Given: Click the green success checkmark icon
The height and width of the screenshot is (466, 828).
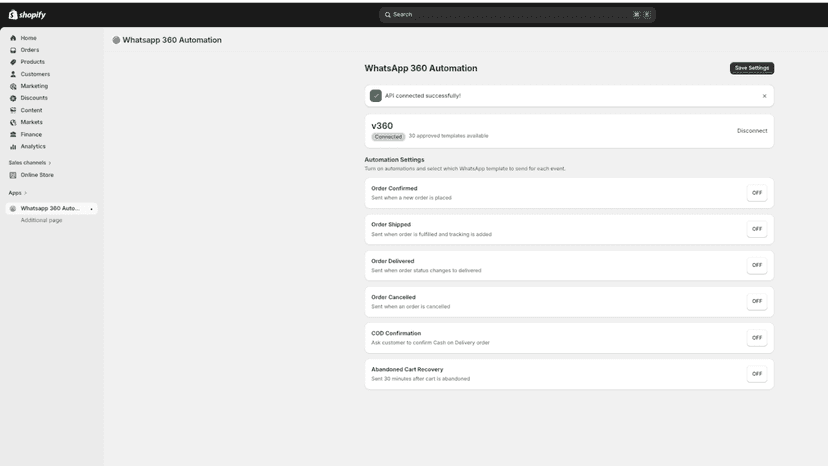Looking at the screenshot, I should coord(375,96).
